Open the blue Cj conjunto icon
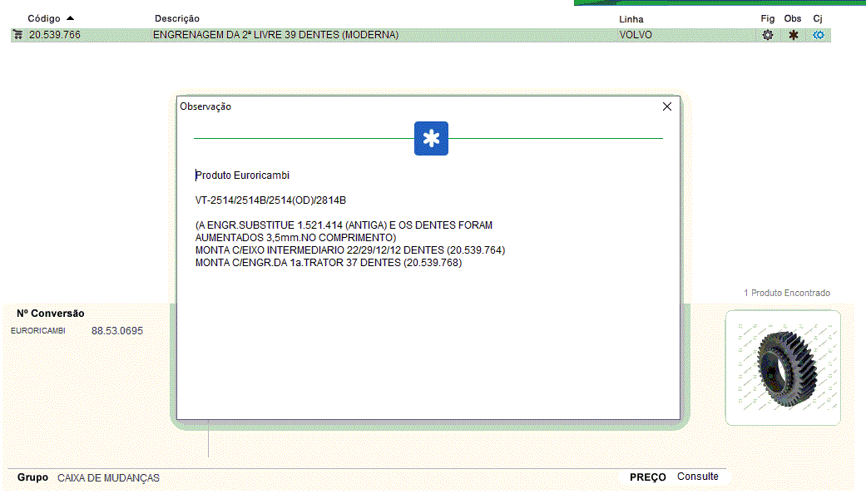The width and height of the screenshot is (866, 504). click(x=819, y=35)
